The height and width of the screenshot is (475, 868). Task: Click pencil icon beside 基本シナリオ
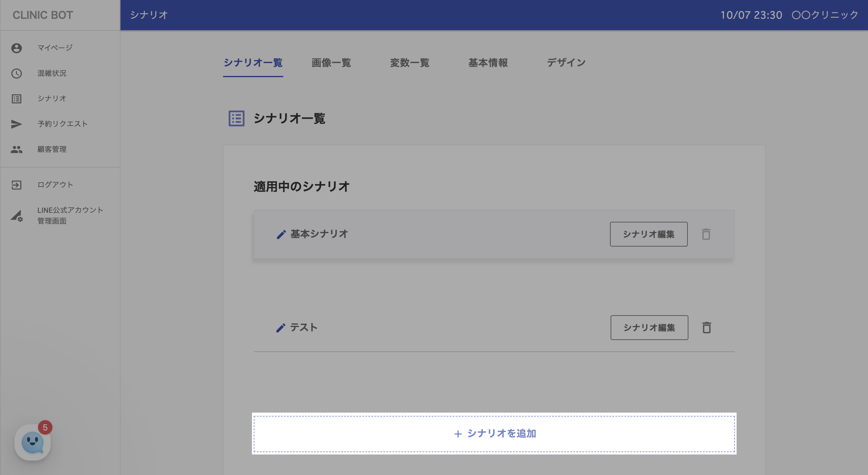[x=281, y=234]
